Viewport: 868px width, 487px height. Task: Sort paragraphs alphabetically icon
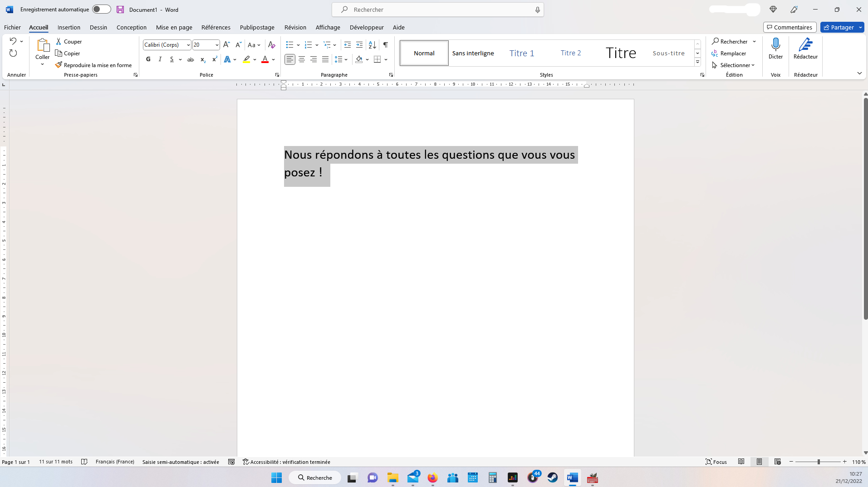coord(372,44)
